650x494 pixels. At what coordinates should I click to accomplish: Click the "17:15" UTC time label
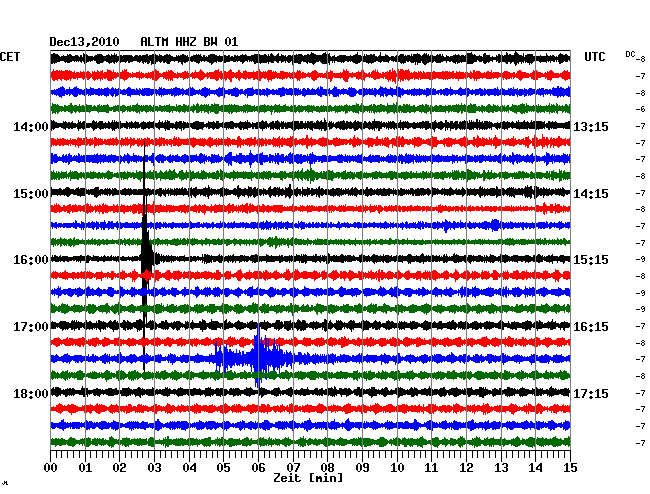point(591,393)
